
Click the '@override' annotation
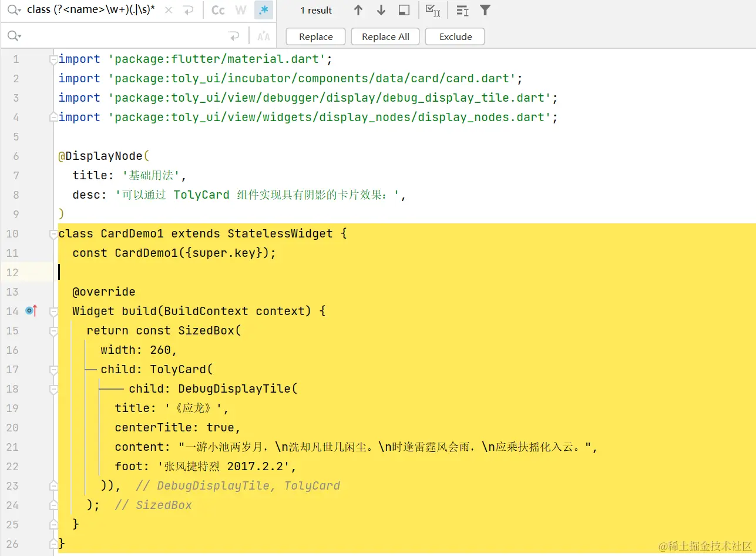[104, 292]
